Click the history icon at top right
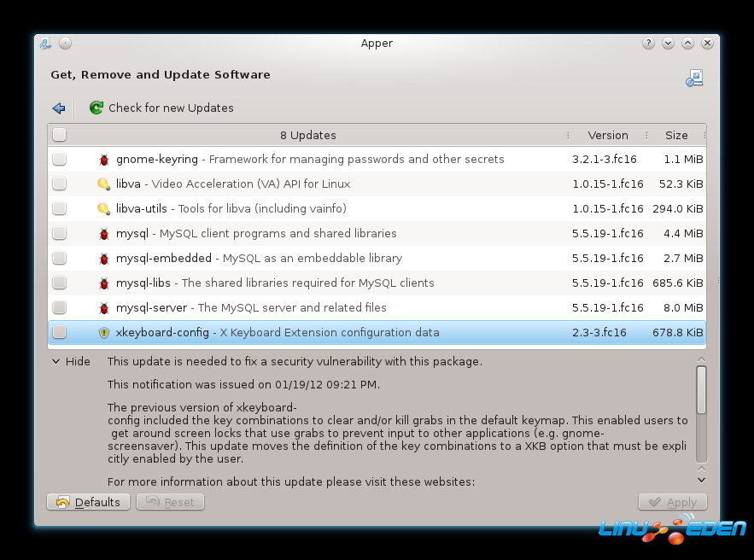The width and height of the screenshot is (754, 560). tap(694, 79)
